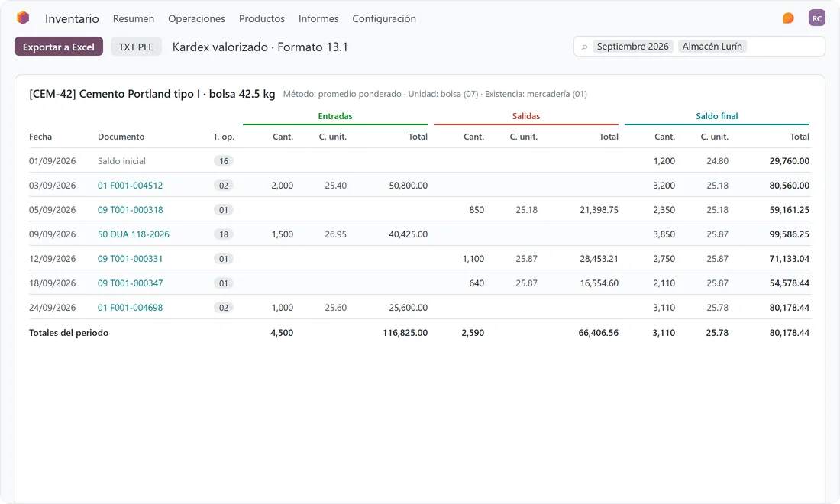The height and width of the screenshot is (504, 840).
Task: Click period entries quantity 4,500
Action: [282, 333]
